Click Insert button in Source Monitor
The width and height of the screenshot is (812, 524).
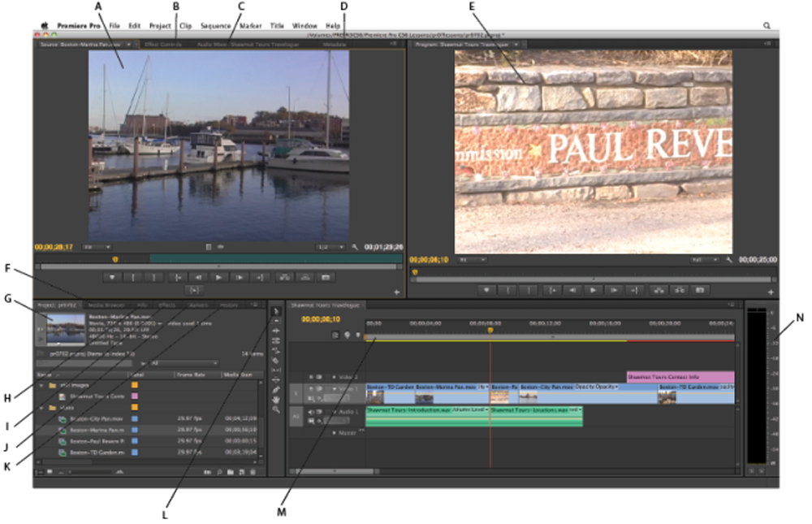284,277
